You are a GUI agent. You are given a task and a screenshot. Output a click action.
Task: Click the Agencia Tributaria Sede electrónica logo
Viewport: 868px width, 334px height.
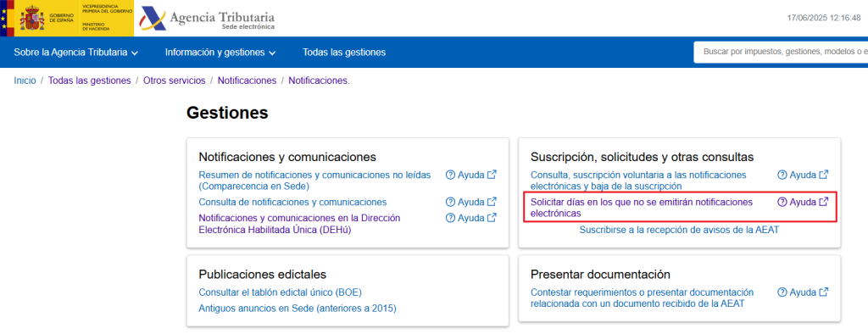point(208,19)
